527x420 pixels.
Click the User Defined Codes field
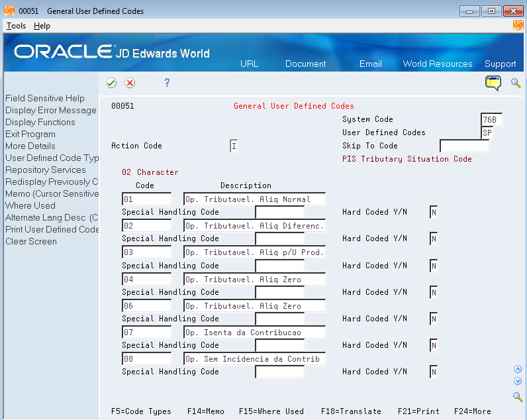(487, 133)
